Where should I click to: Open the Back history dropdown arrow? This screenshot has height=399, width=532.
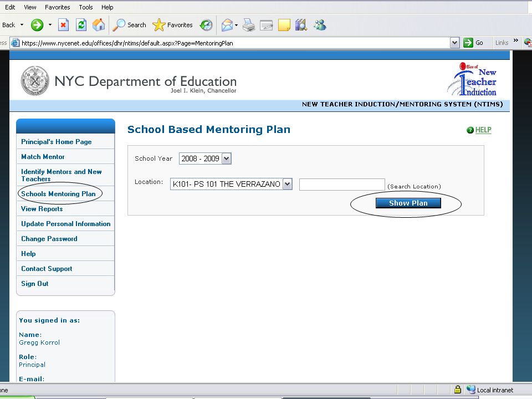[x=22, y=25]
